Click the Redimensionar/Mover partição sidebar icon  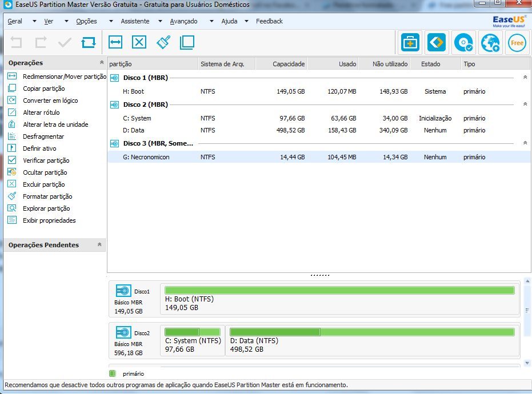point(12,76)
